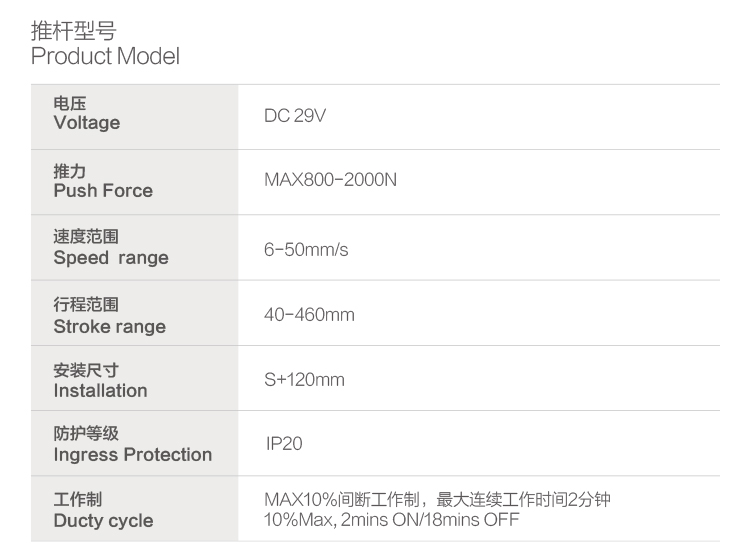Click the 防护等级 Chinese label
The image size is (750, 560).
[x=86, y=434]
